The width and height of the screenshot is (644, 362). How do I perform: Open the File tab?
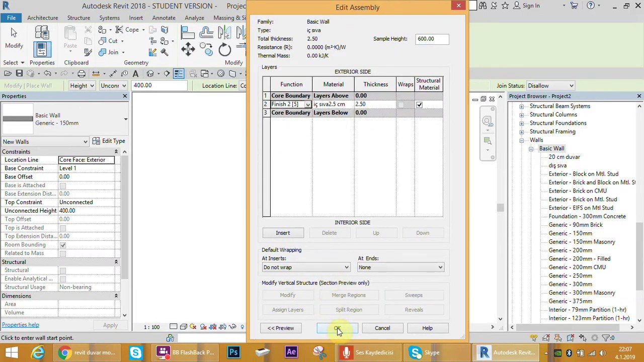(11, 18)
